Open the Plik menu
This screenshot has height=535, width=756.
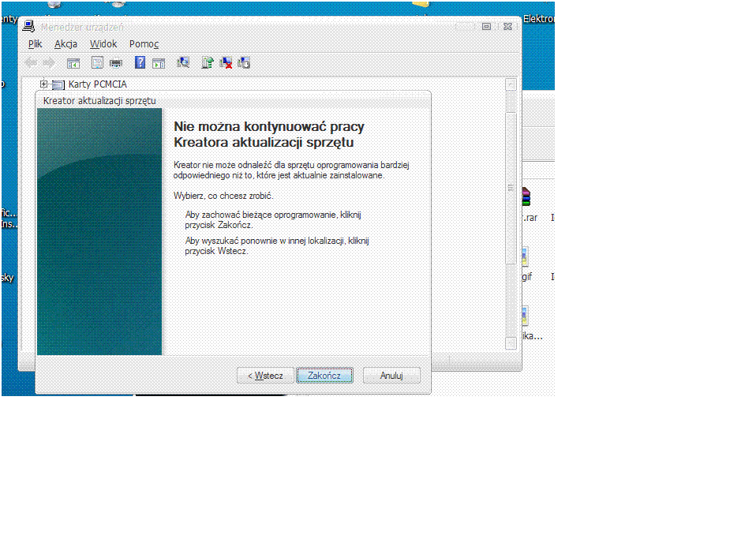(x=36, y=44)
